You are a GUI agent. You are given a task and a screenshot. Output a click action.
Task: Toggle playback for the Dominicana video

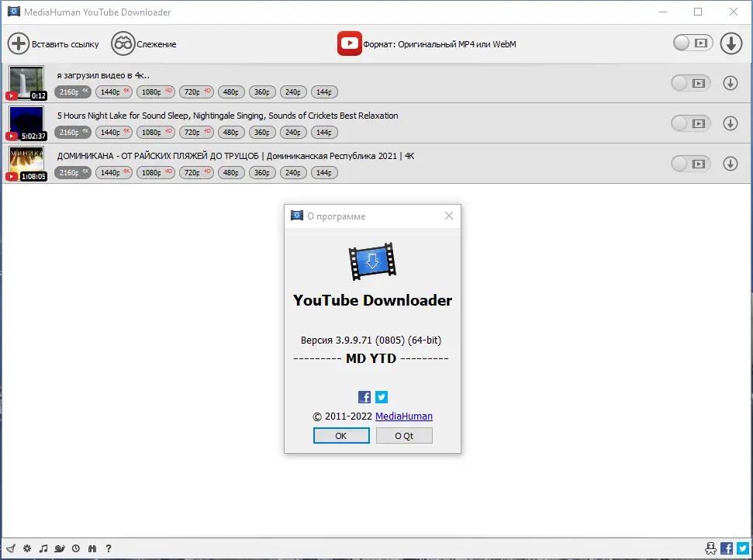pyautogui.click(x=690, y=163)
